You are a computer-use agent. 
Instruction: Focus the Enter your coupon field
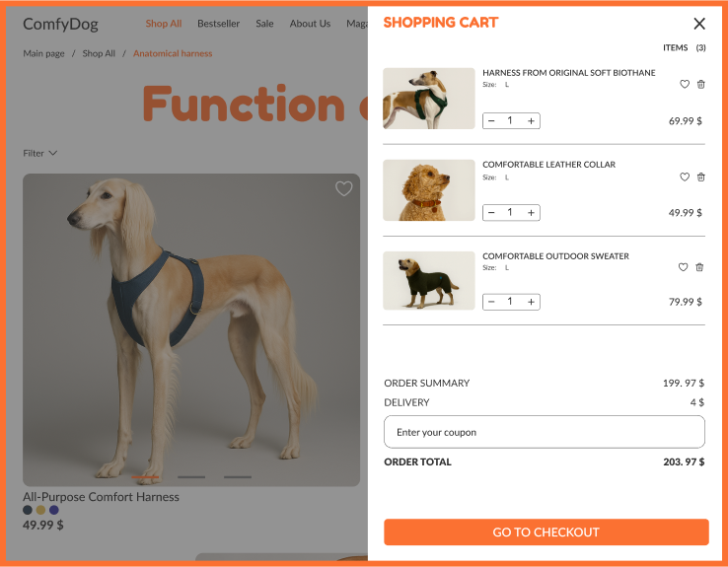pyautogui.click(x=545, y=432)
